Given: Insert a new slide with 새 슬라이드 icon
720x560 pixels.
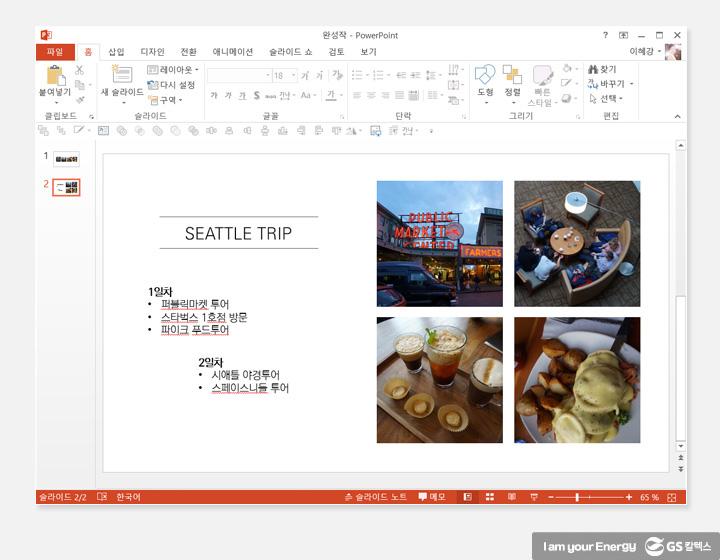Looking at the screenshot, I should [x=121, y=75].
